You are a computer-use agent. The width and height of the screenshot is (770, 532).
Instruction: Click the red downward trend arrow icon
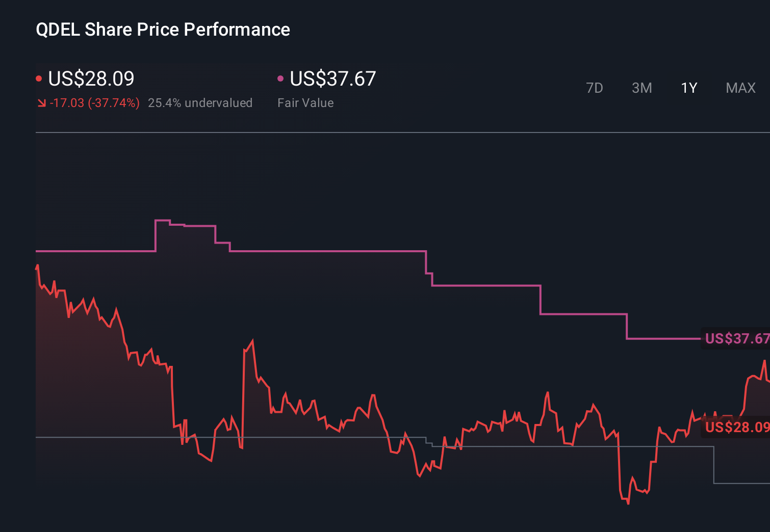tap(43, 102)
